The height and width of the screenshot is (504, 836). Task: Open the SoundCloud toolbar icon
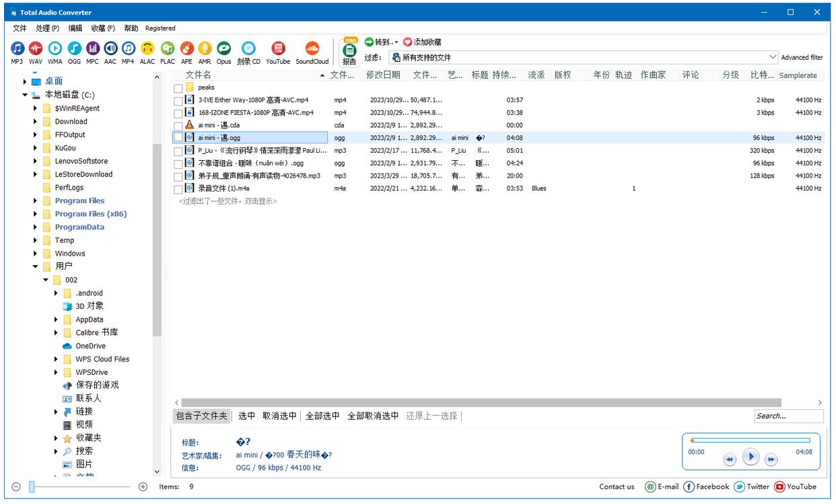[312, 49]
